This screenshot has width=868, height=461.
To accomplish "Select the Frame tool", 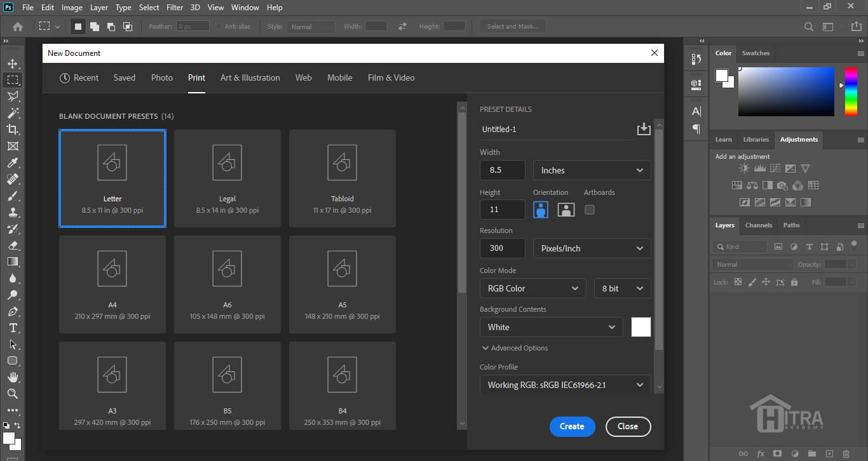I will click(x=12, y=146).
